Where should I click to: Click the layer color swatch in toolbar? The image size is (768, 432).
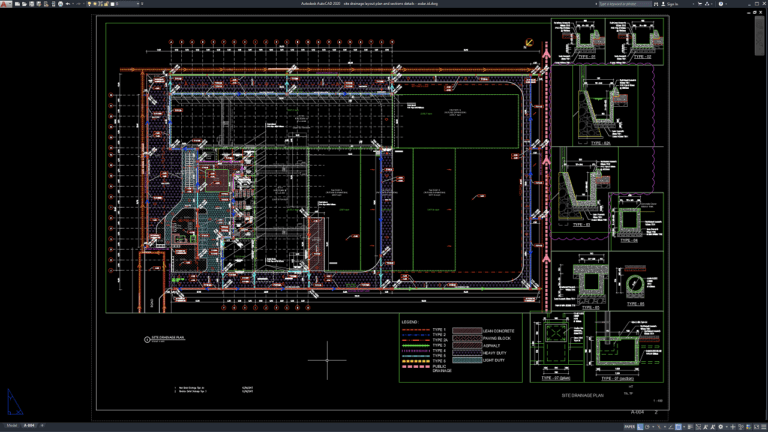(112, 4)
